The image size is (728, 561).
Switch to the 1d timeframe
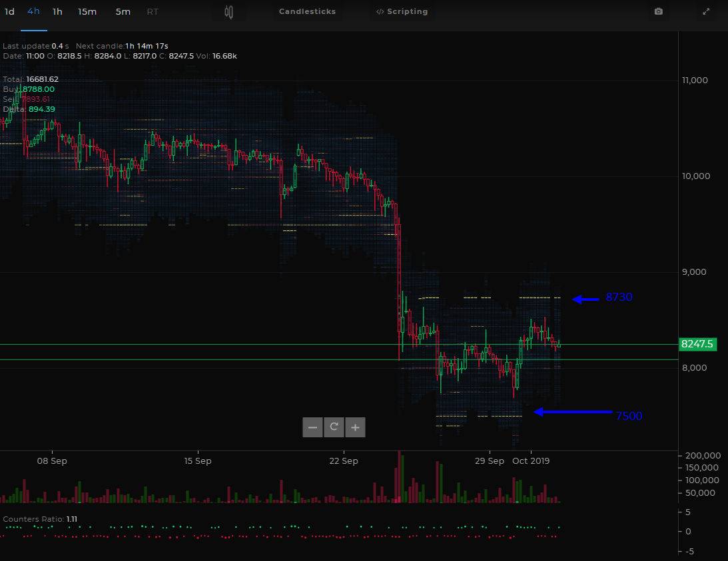pyautogui.click(x=10, y=11)
